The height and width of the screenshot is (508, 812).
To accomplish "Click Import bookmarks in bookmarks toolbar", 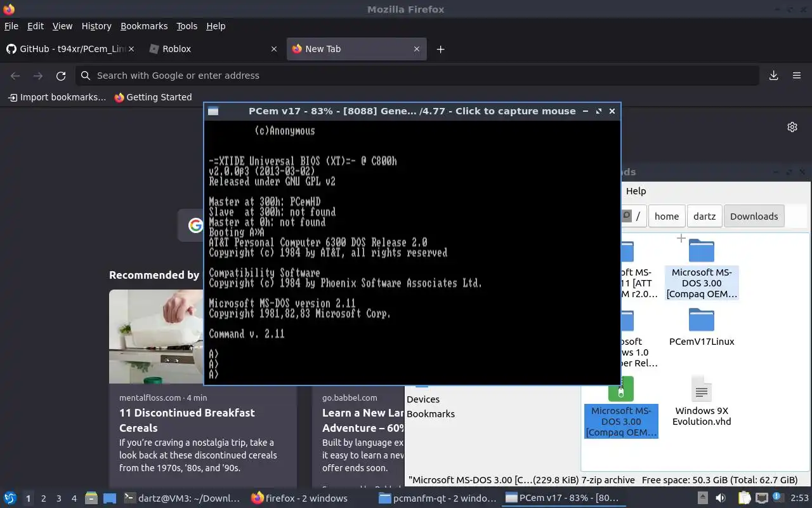I will click(57, 97).
